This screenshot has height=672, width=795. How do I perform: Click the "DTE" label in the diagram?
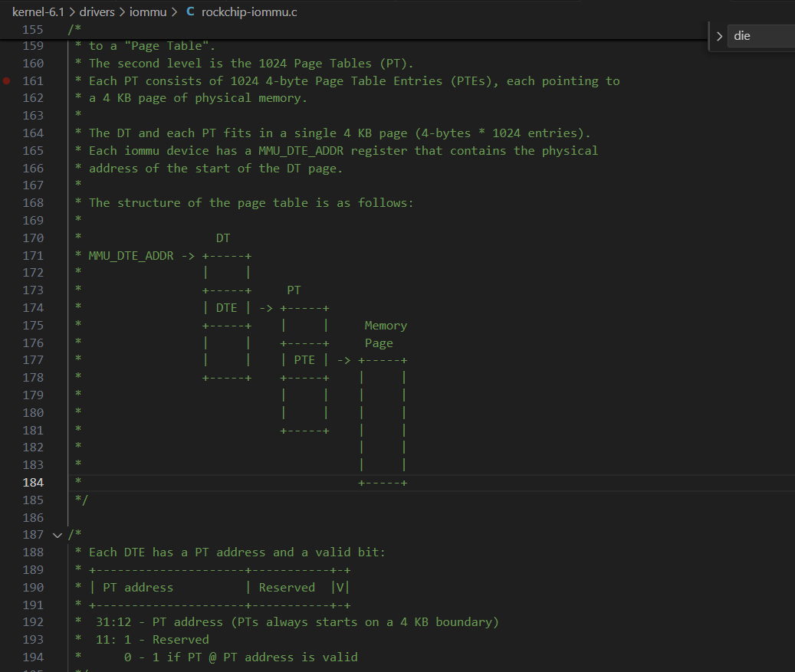coord(226,308)
